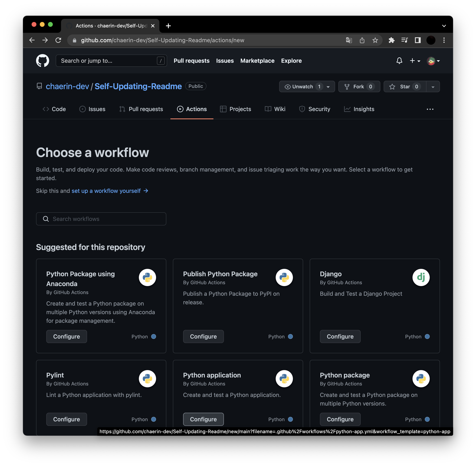Screen dimensions: 476x466
Task: Switch to the repository Issues tab
Action: tap(92, 109)
